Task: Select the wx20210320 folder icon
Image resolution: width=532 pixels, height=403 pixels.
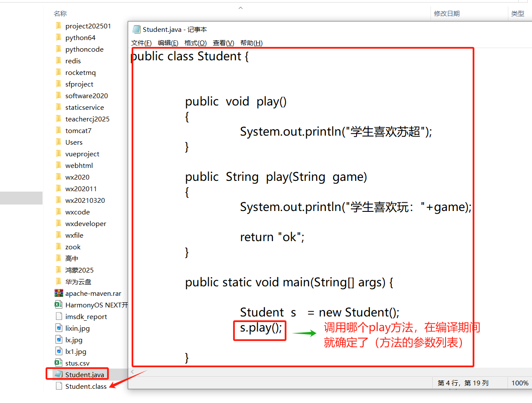Action: (x=58, y=200)
